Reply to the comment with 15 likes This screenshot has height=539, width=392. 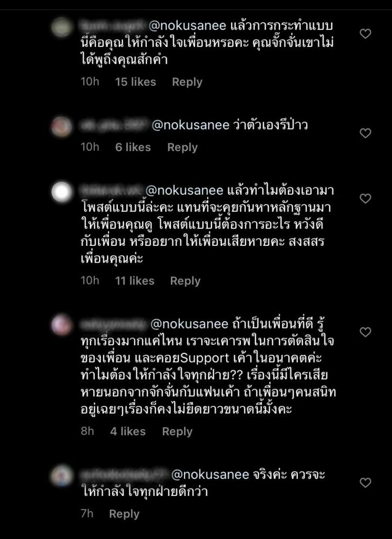coord(187,82)
